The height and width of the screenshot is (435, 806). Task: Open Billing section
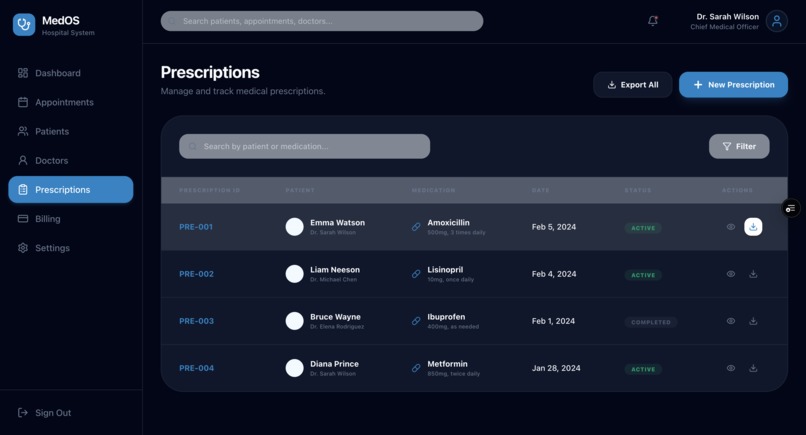(70, 219)
